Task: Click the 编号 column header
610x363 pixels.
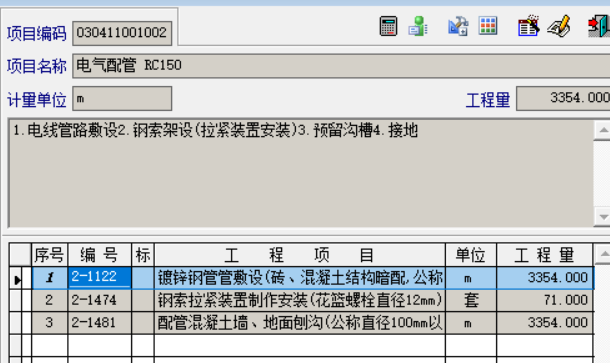Action: tap(100, 255)
